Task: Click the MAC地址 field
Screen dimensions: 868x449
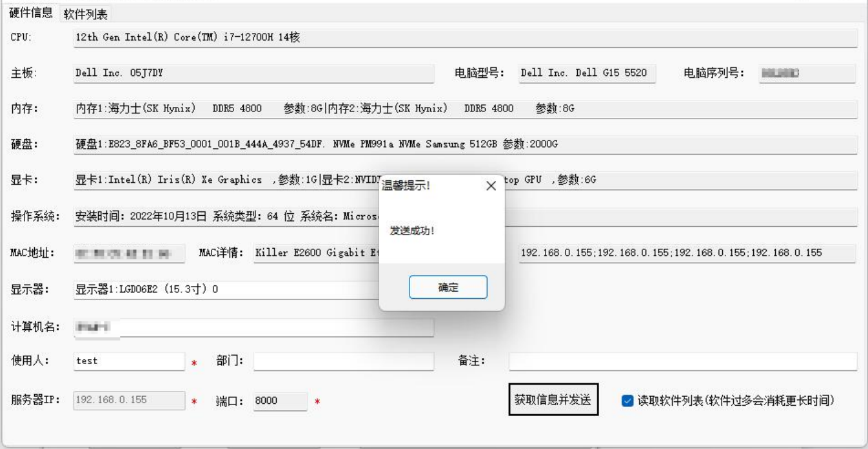Action: point(128,253)
